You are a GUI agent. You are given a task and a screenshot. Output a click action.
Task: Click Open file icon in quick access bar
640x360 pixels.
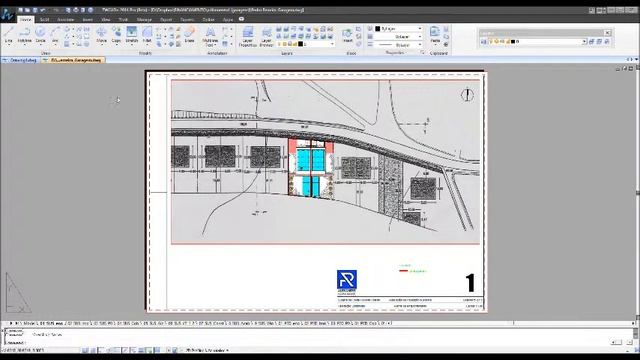coord(28,10)
